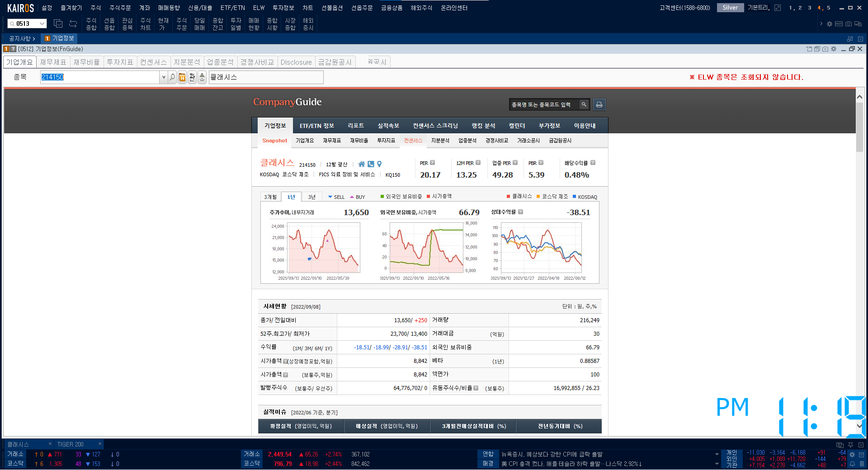Click the 거래소공시 sub-menu link
Image resolution: width=868 pixels, height=470 pixels.
point(528,141)
